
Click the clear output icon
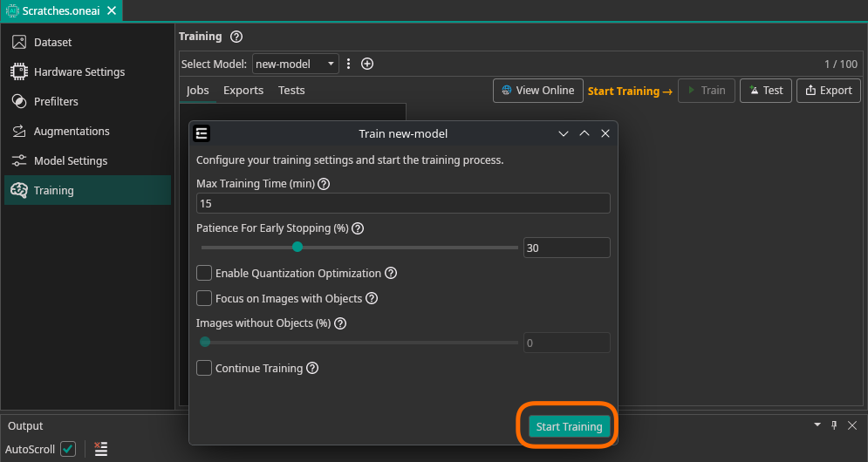[101, 449]
